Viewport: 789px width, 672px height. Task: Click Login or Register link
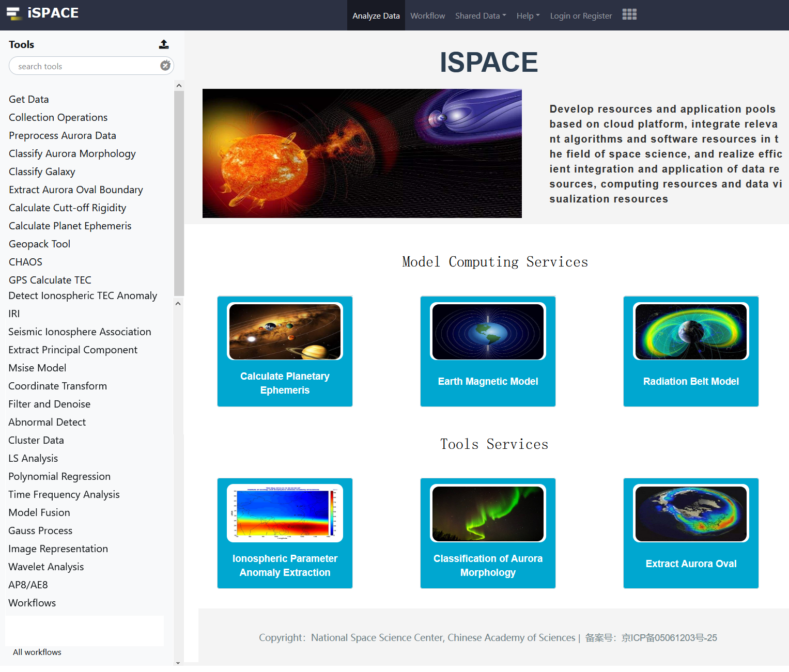point(581,15)
